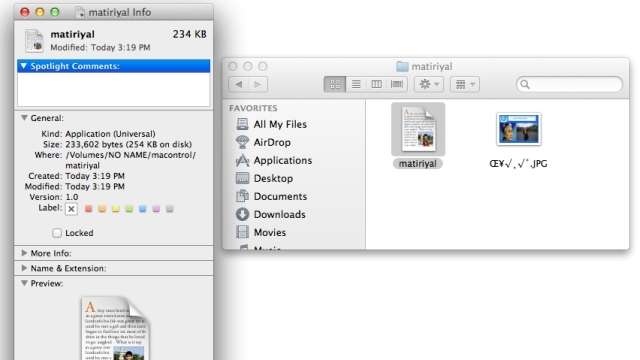Click the garbled JPG file name label
640x360 pixels.
point(518,164)
